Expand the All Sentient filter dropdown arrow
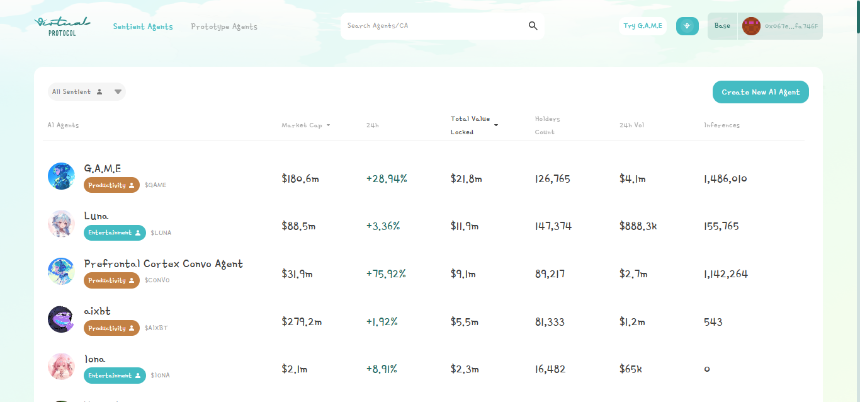The height and width of the screenshot is (402, 860). (117, 92)
